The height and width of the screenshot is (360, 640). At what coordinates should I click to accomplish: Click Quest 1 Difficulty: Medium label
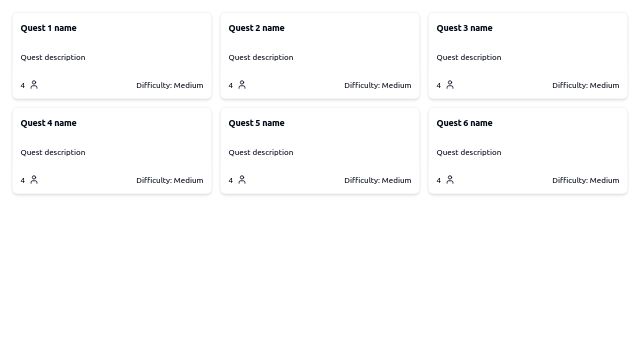[170, 85]
